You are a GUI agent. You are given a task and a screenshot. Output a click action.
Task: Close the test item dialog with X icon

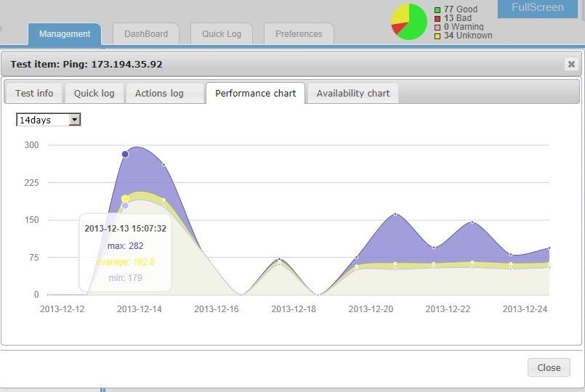point(570,64)
